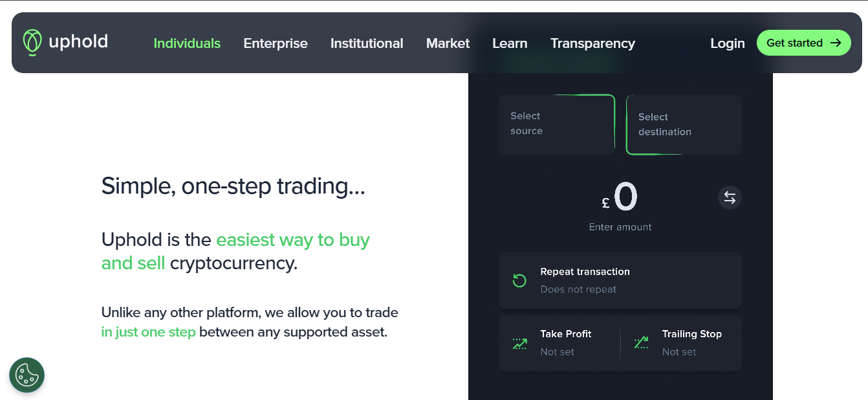
Task: Open the cookie preferences icon
Action: pos(27,375)
